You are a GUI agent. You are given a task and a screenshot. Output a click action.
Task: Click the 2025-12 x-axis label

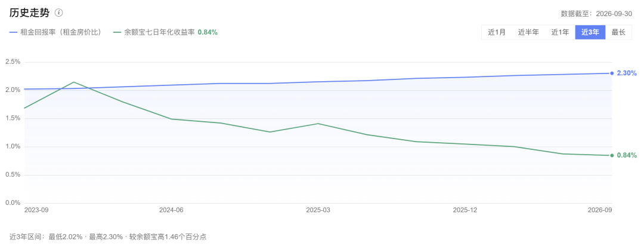coord(465,210)
